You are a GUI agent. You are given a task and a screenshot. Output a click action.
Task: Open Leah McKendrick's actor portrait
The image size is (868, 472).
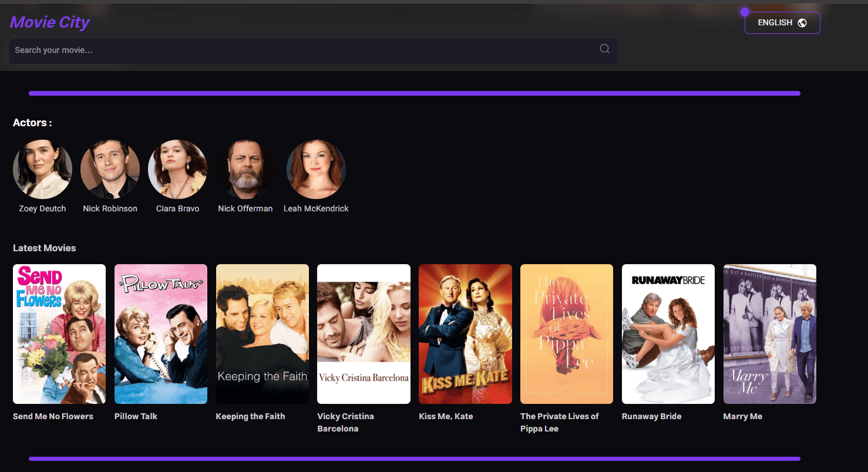pyautogui.click(x=316, y=170)
